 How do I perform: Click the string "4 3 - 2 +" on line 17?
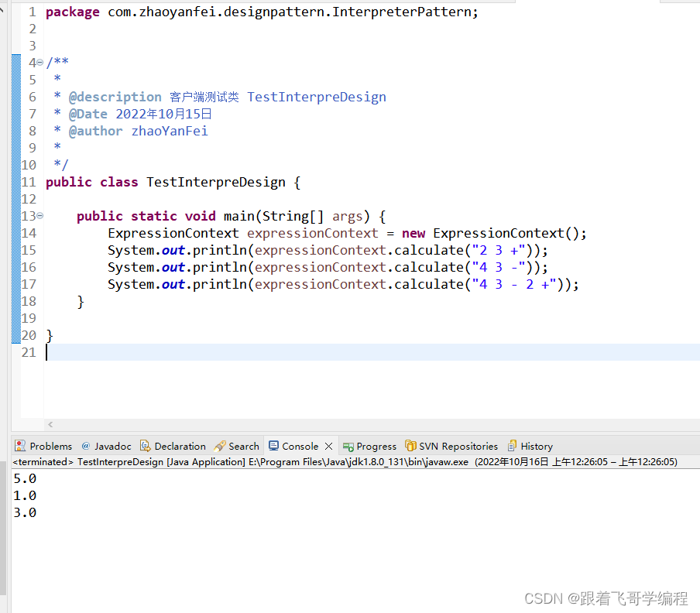pyautogui.click(x=514, y=284)
